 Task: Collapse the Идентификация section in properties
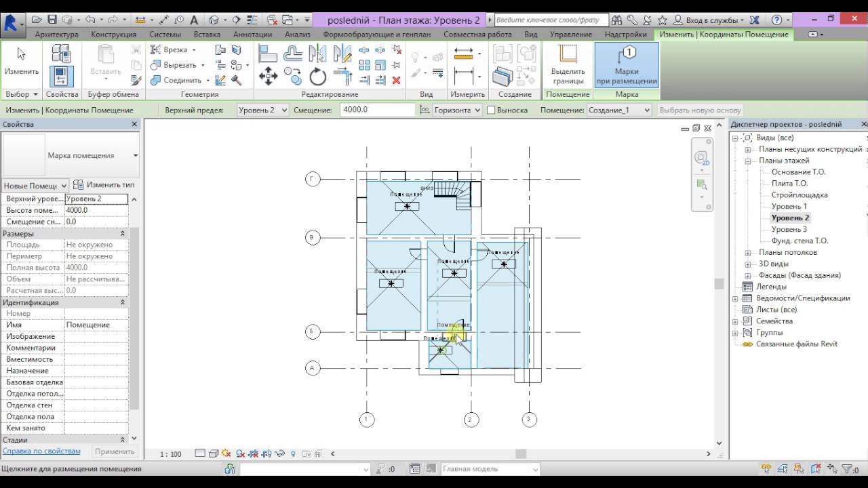(123, 302)
